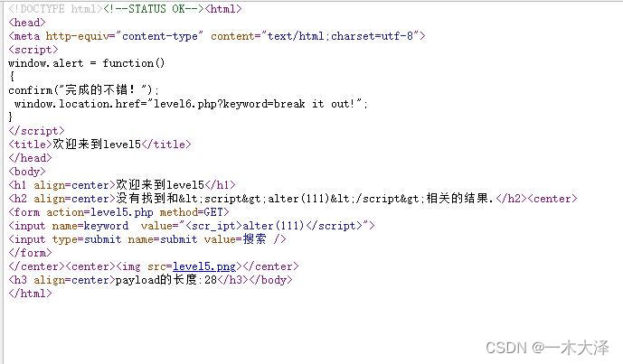The height and width of the screenshot is (364, 623).
Task: Click the STATUS OK comment
Action: tap(154, 9)
